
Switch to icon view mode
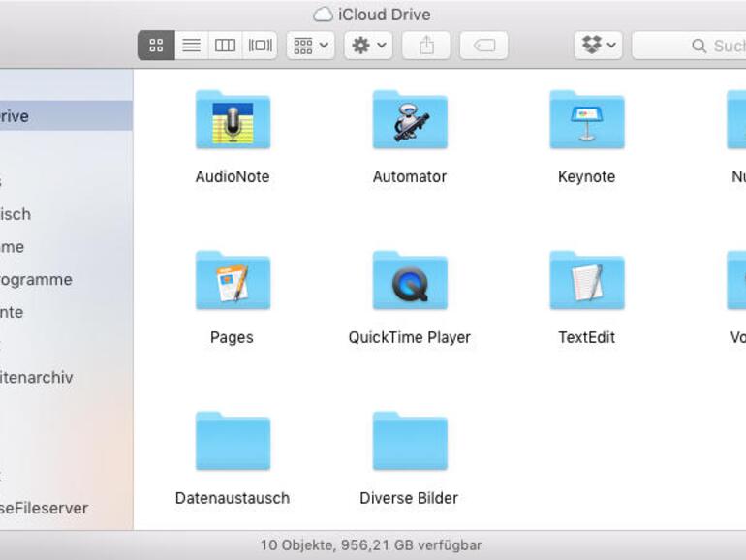(x=156, y=46)
